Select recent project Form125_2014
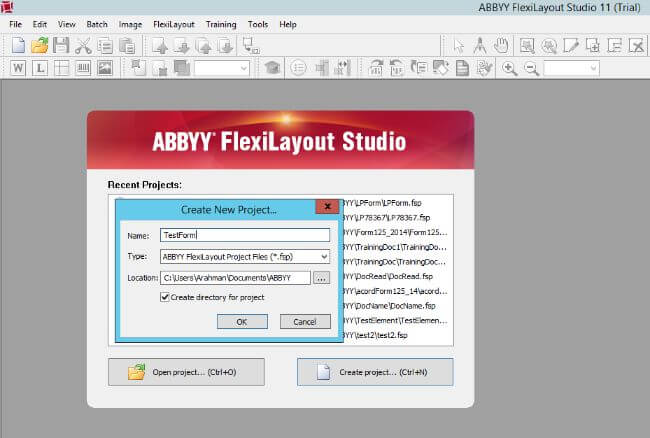 (x=395, y=232)
